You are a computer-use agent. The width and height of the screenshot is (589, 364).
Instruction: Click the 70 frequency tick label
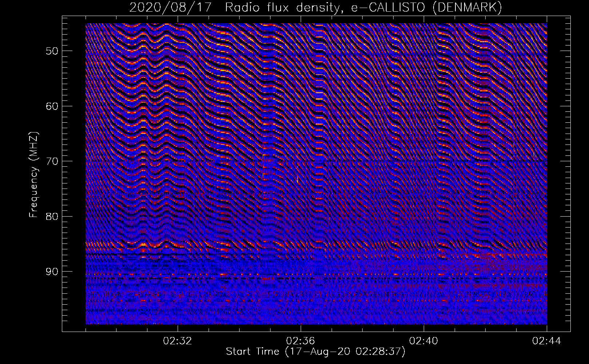click(x=52, y=161)
